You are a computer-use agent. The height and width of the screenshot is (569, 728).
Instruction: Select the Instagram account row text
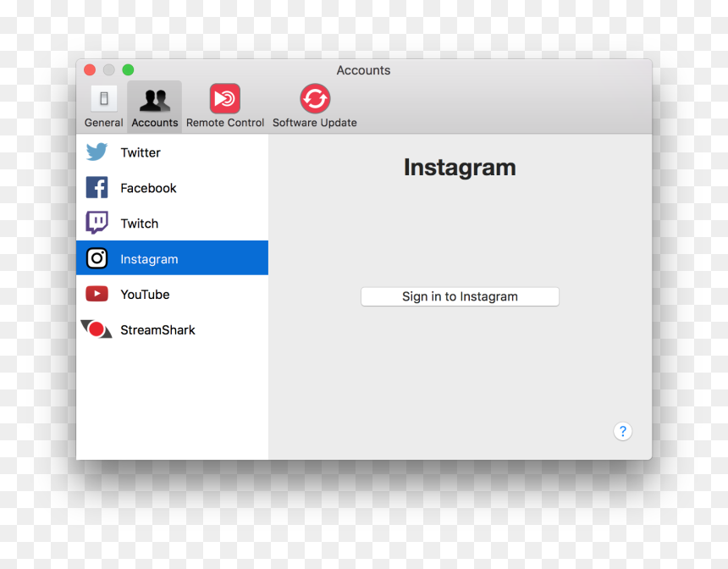[149, 259]
